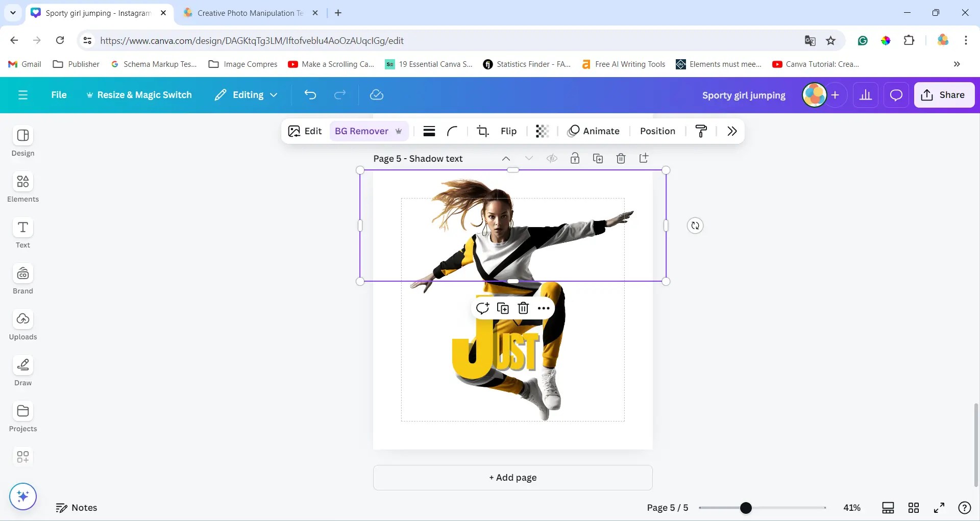Toggle fullscreen present mode
Viewport: 980px width, 521px height.
click(x=939, y=508)
